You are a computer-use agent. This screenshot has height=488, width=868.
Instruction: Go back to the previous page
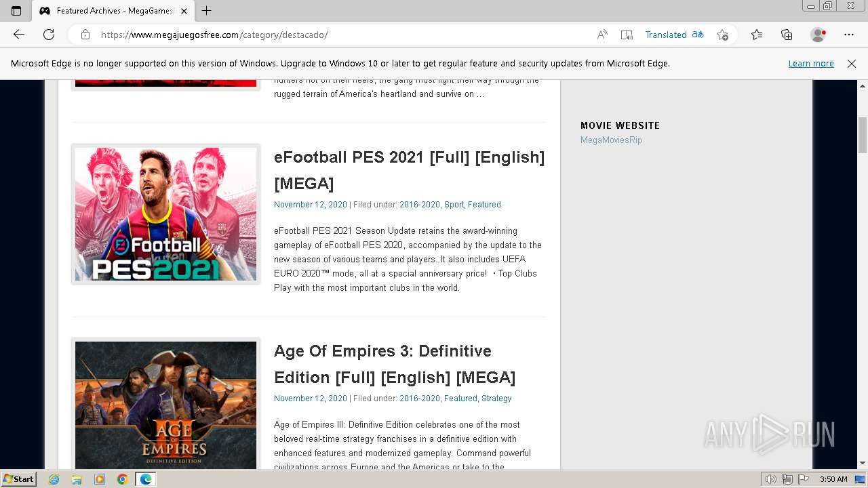pyautogui.click(x=19, y=35)
